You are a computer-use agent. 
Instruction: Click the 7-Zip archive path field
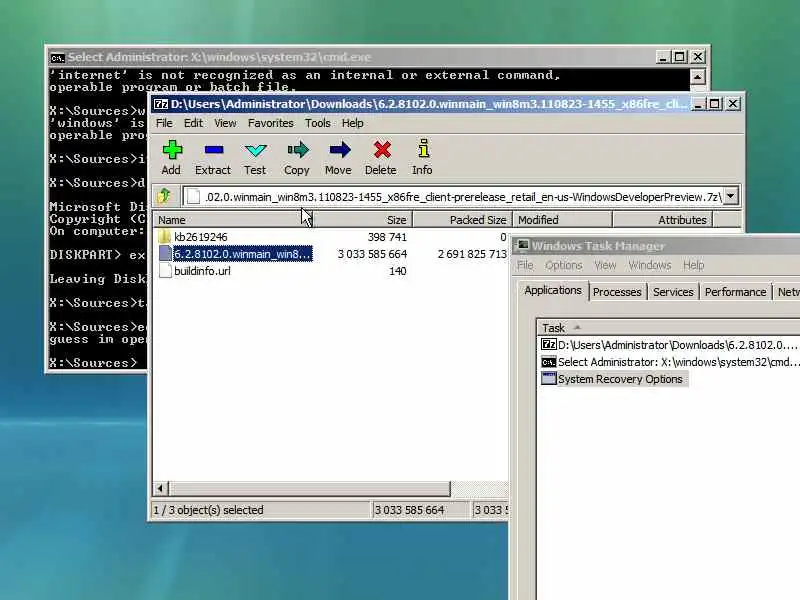(x=453, y=196)
